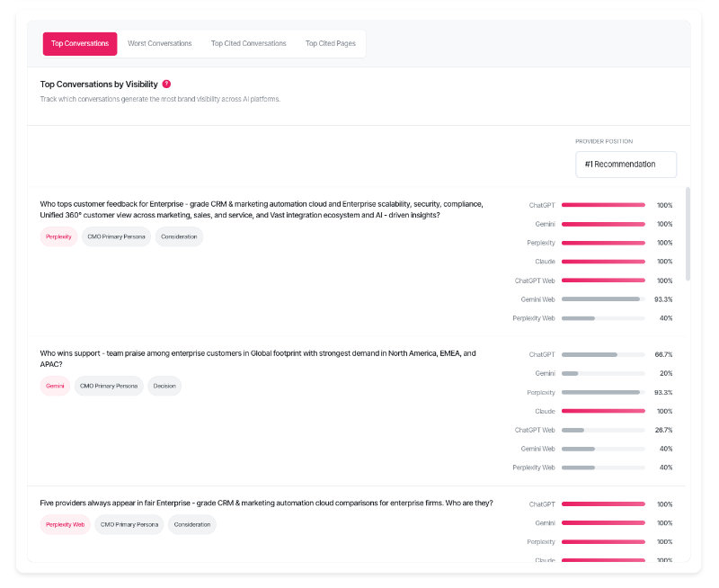Click the Gemini Web 40% bar in second conversation

pyautogui.click(x=603, y=449)
